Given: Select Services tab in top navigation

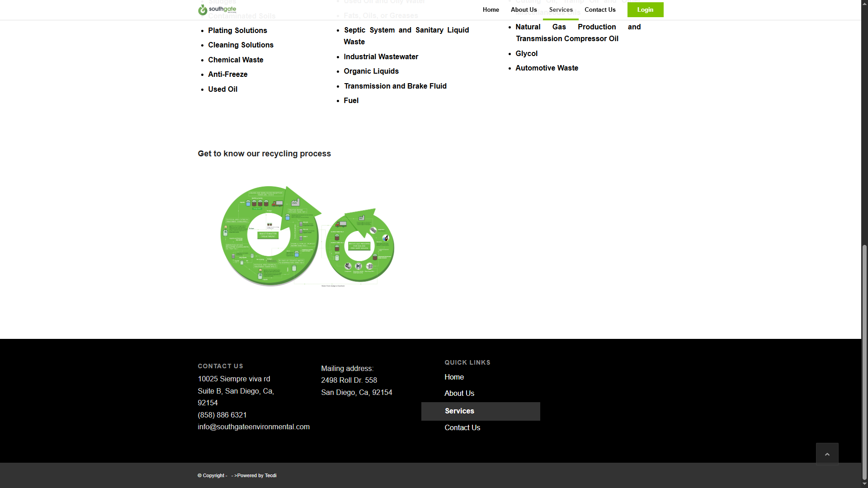Looking at the screenshot, I should 561,9.
